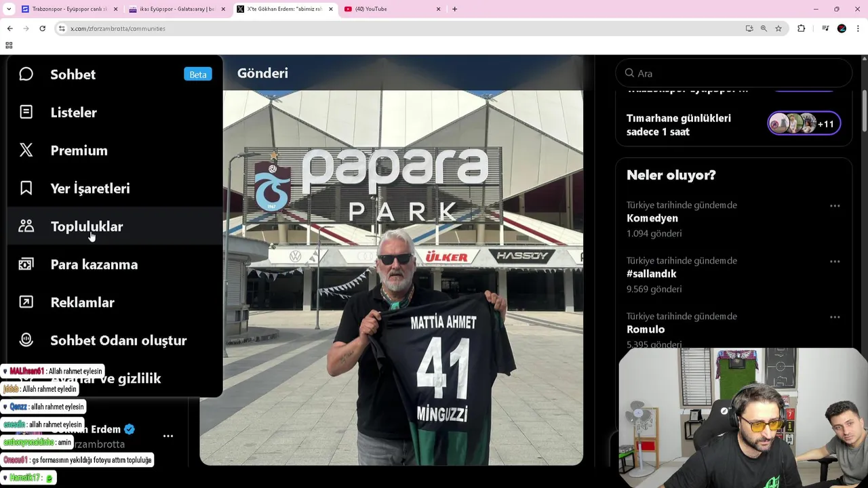Open more options for #sallandık trend
The height and width of the screenshot is (488, 868).
coord(835,261)
